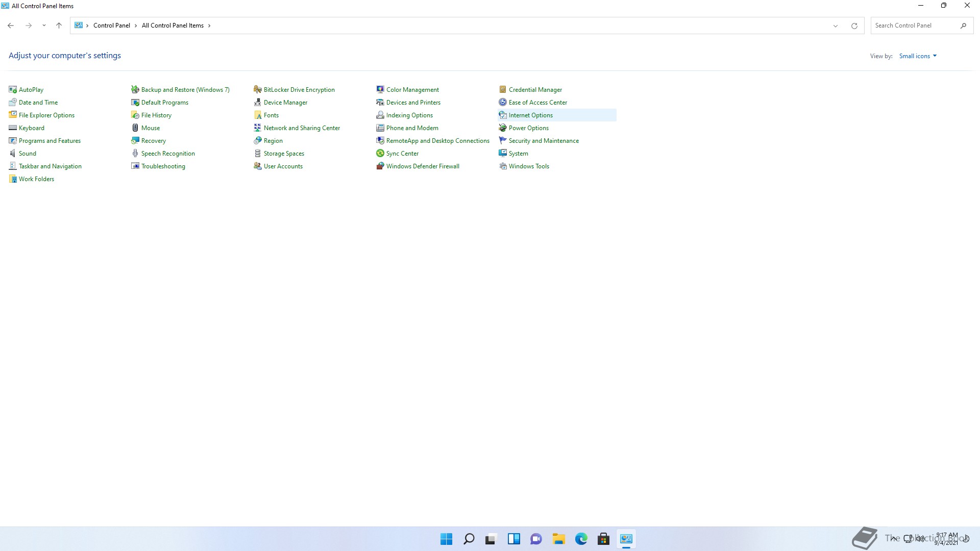Select All Control Panel Items breadcrumb
This screenshot has height=551, width=980.
pyautogui.click(x=173, y=25)
